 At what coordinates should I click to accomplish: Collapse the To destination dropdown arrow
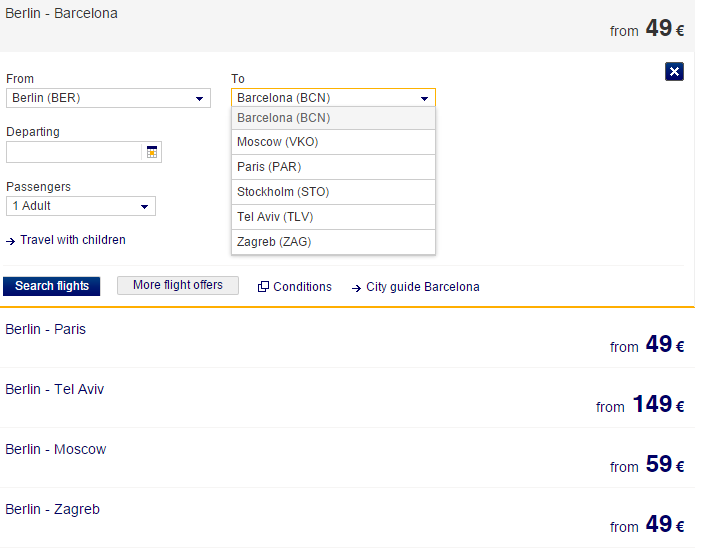[425, 98]
